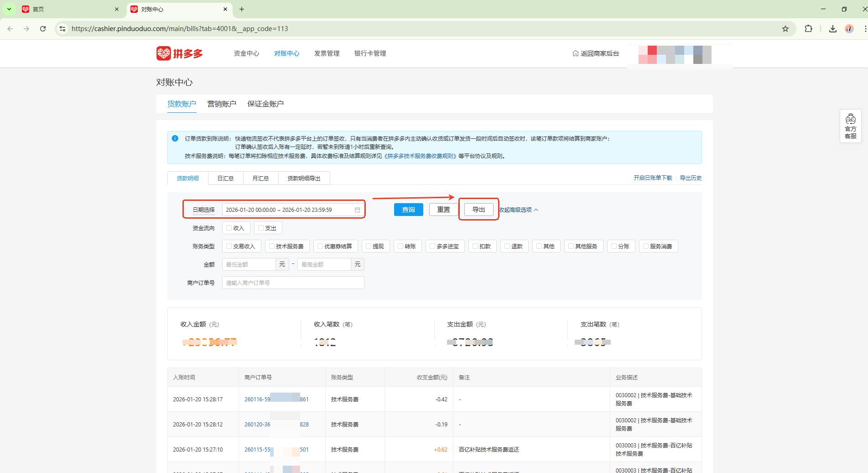Switch to the 营销账户 tab
This screenshot has width=868, height=473.
[x=222, y=104]
